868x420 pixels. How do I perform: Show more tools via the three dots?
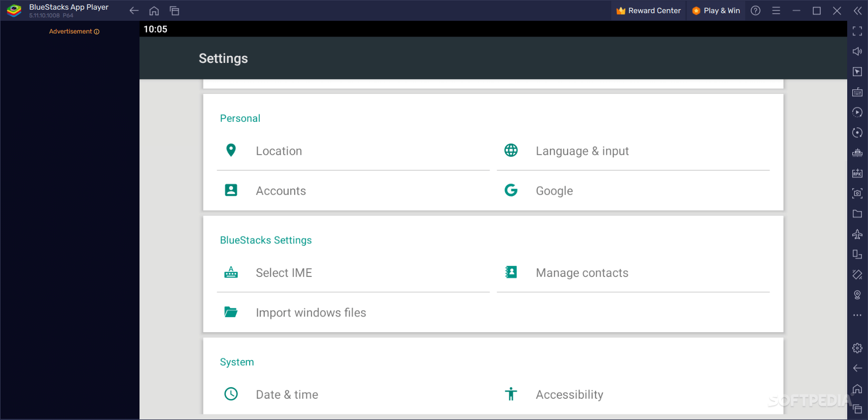coord(857,315)
